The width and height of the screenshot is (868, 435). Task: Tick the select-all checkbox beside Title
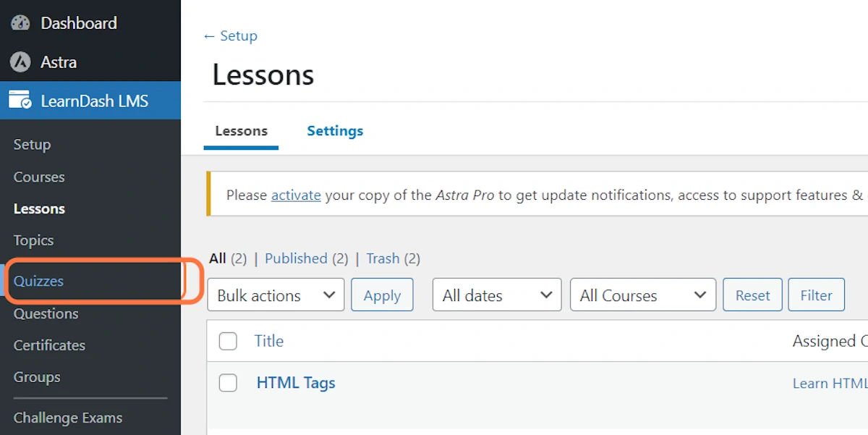(228, 341)
